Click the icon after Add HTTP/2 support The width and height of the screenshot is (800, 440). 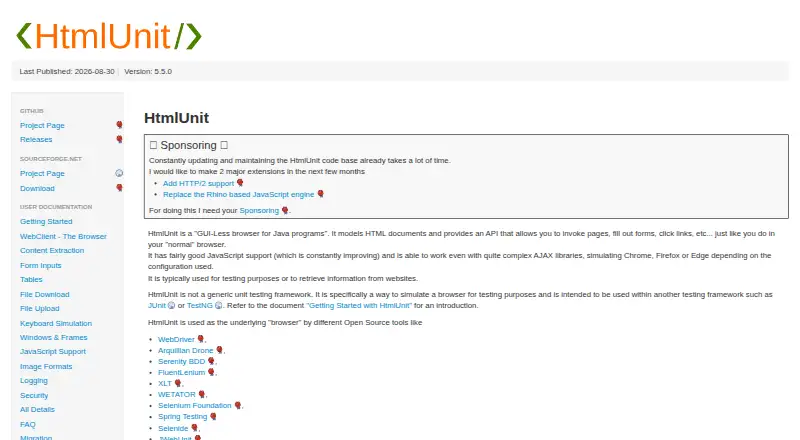click(x=240, y=183)
